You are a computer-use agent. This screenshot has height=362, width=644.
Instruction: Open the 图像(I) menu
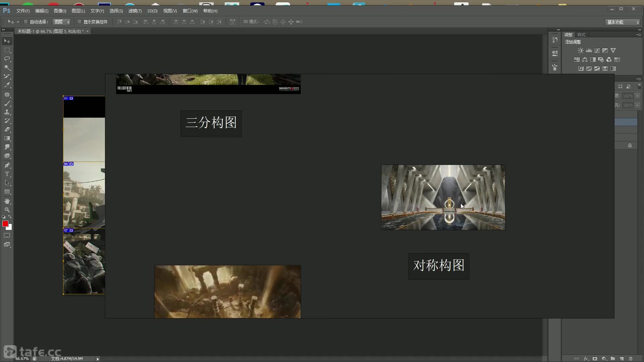60,11
